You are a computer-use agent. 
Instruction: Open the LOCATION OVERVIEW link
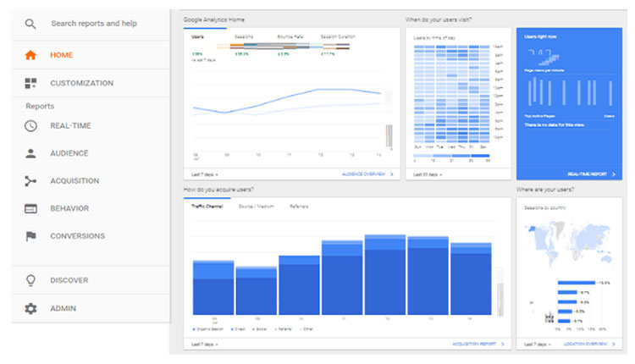[586, 345]
